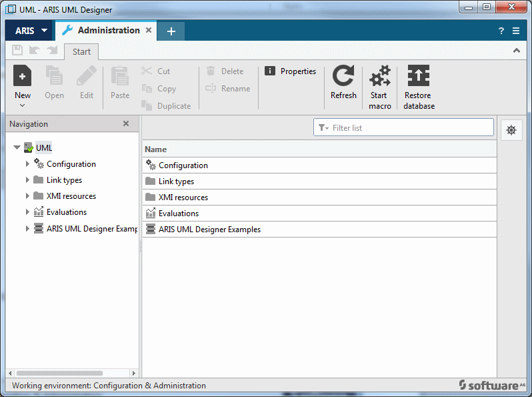Click the Start macro gears icon
The height and width of the screenshot is (397, 532).
[x=380, y=75]
